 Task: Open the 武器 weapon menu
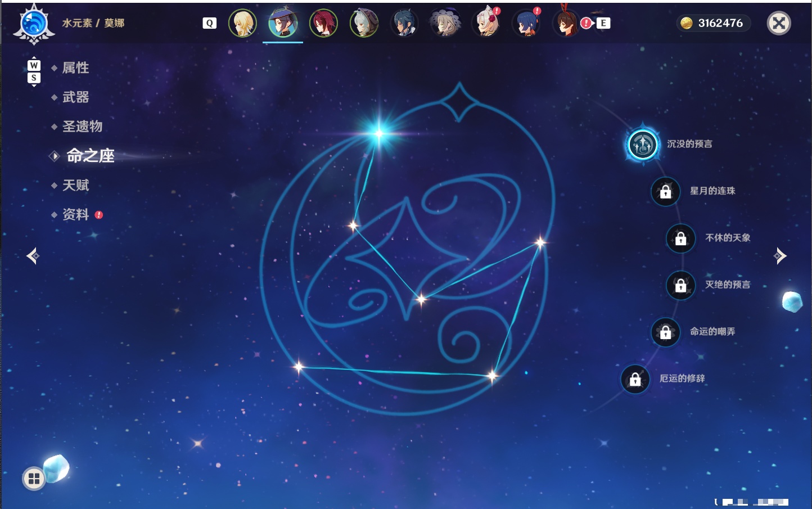pyautogui.click(x=75, y=97)
